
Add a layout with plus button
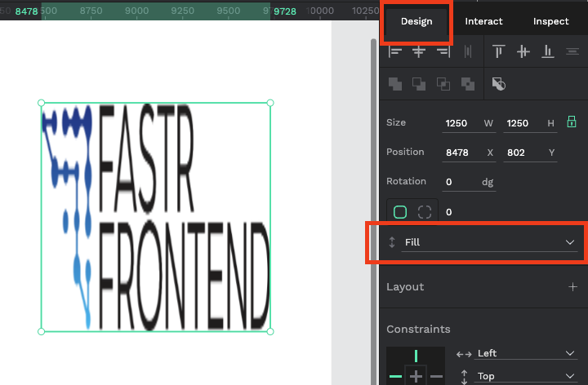572,287
